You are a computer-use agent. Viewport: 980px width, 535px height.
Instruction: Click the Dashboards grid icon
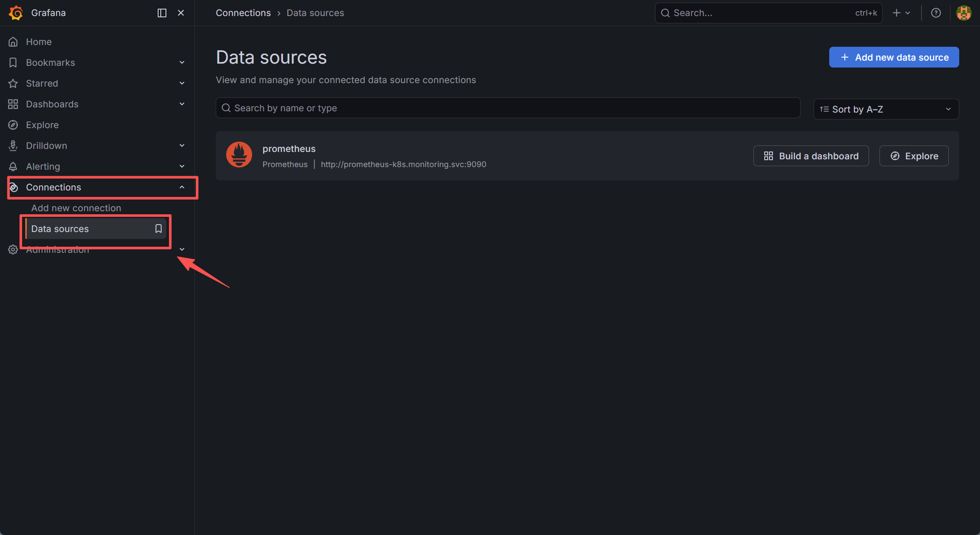tap(13, 104)
